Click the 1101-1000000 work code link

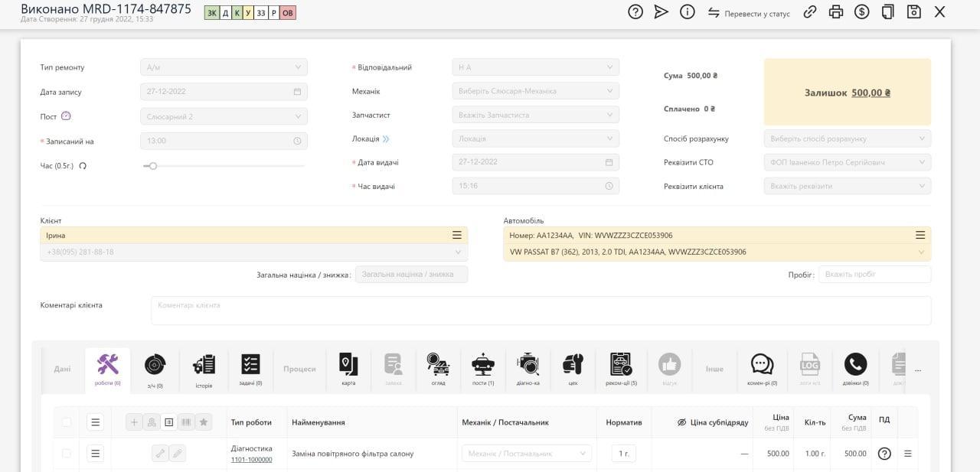point(251,460)
